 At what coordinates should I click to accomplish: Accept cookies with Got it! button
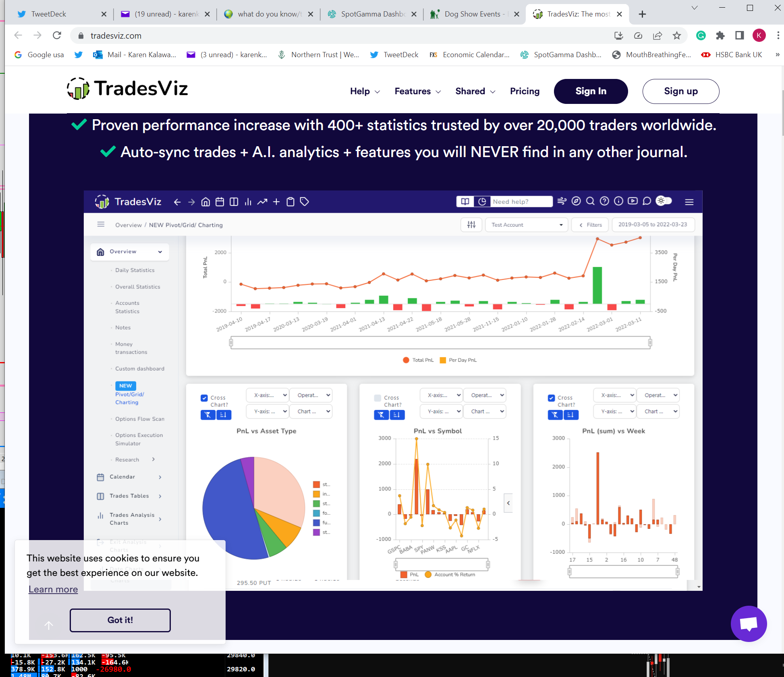120,620
